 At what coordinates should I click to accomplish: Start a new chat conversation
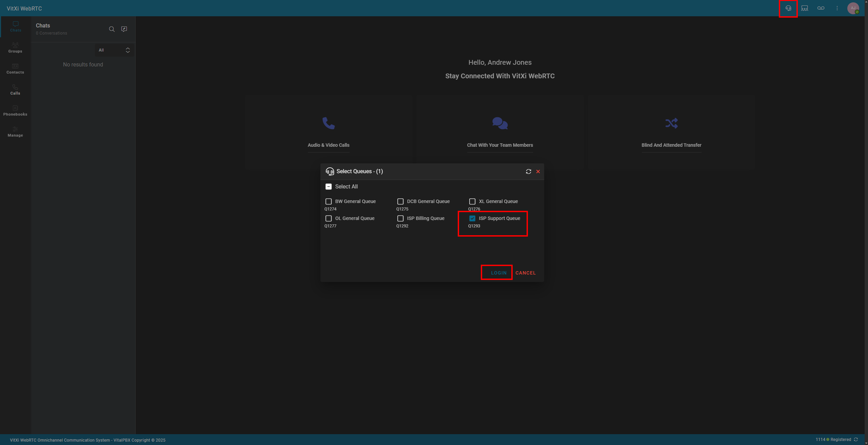click(x=124, y=29)
